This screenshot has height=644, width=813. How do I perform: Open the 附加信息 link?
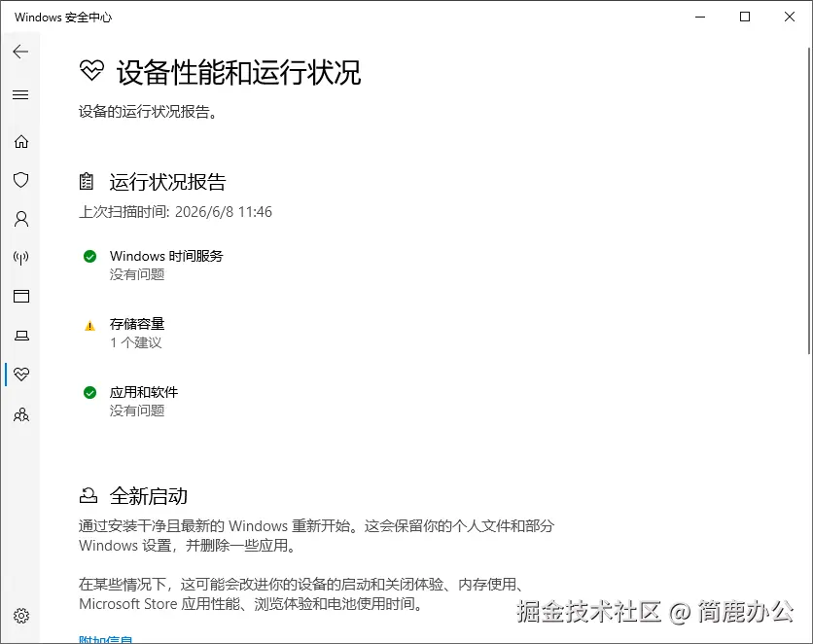[x=106, y=639]
